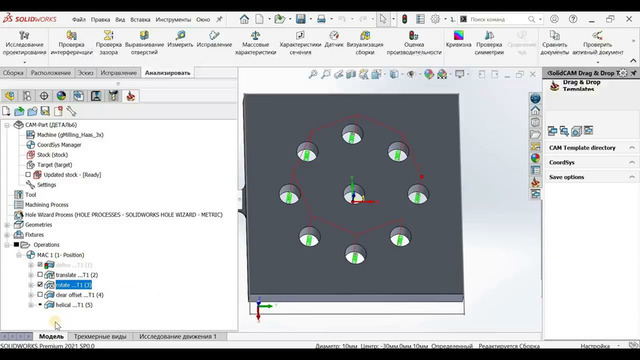Viewport: 640px width, 360px height.
Task: Expand the Geometries node
Action: pyautogui.click(x=7, y=225)
